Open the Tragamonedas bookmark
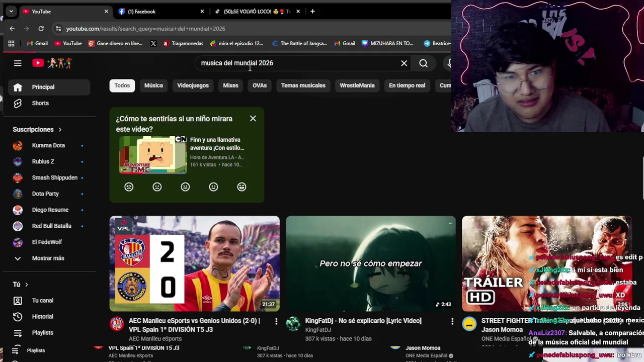The height and width of the screenshot is (362, 644). 183,43
